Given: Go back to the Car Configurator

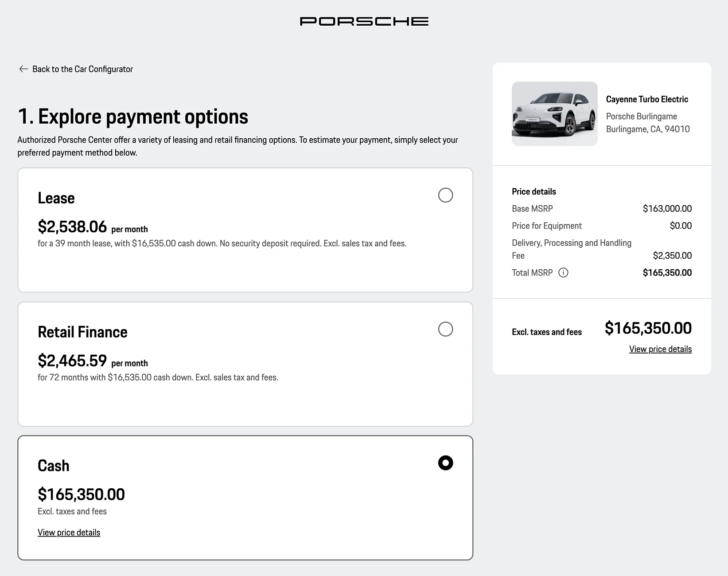Looking at the screenshot, I should pyautogui.click(x=82, y=69).
